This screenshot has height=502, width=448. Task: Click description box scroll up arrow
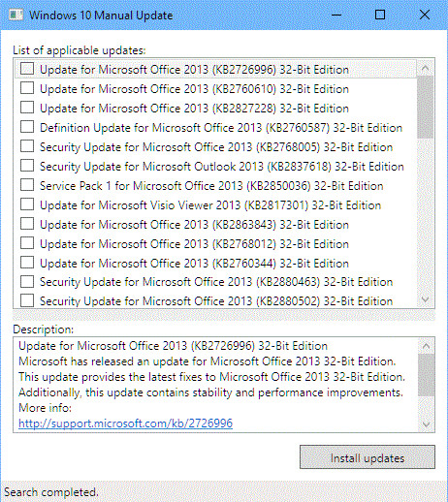point(426,347)
